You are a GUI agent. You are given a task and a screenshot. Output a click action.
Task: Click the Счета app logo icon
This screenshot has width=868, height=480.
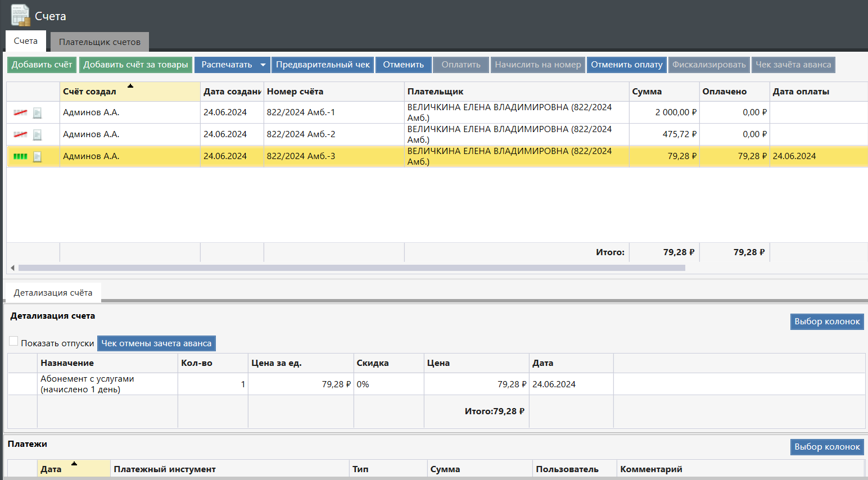click(x=21, y=15)
